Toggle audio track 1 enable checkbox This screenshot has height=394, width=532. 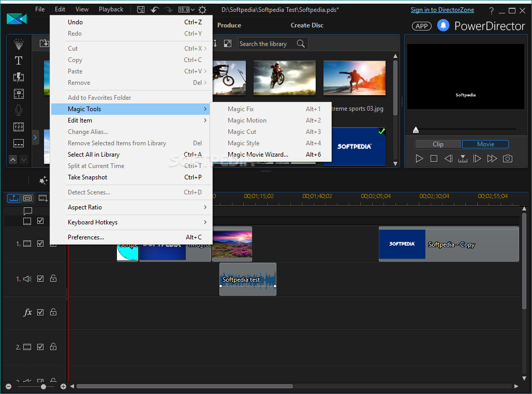40,278
